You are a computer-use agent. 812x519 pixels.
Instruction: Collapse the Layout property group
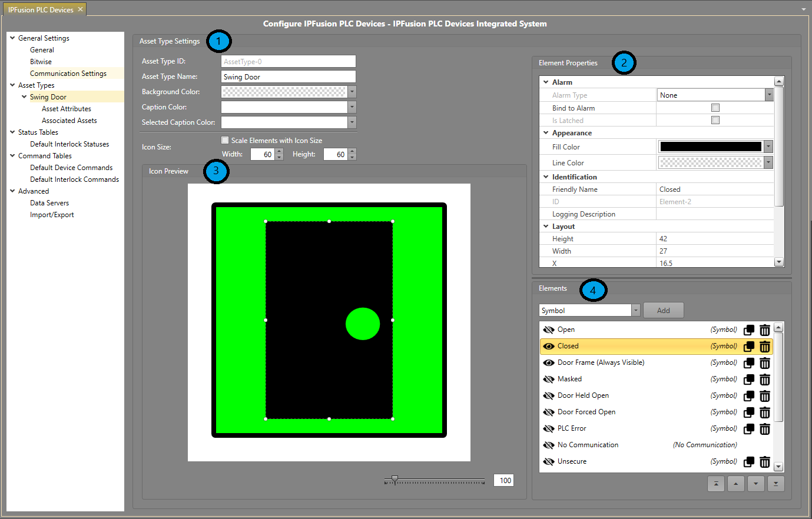pos(546,227)
